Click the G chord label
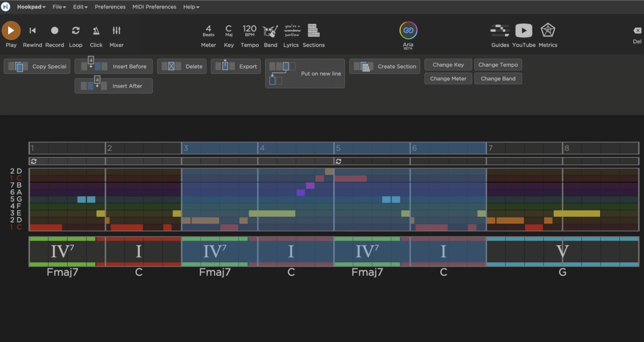 562,272
